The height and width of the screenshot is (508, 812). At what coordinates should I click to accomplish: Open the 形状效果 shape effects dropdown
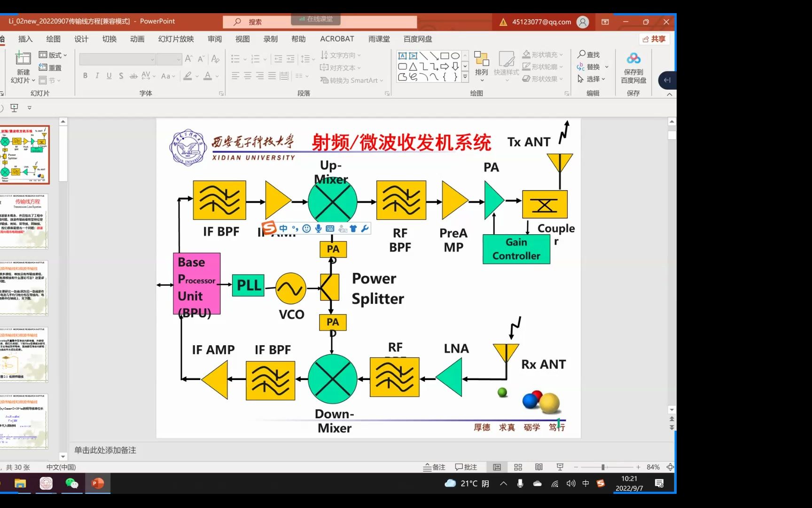tap(543, 79)
